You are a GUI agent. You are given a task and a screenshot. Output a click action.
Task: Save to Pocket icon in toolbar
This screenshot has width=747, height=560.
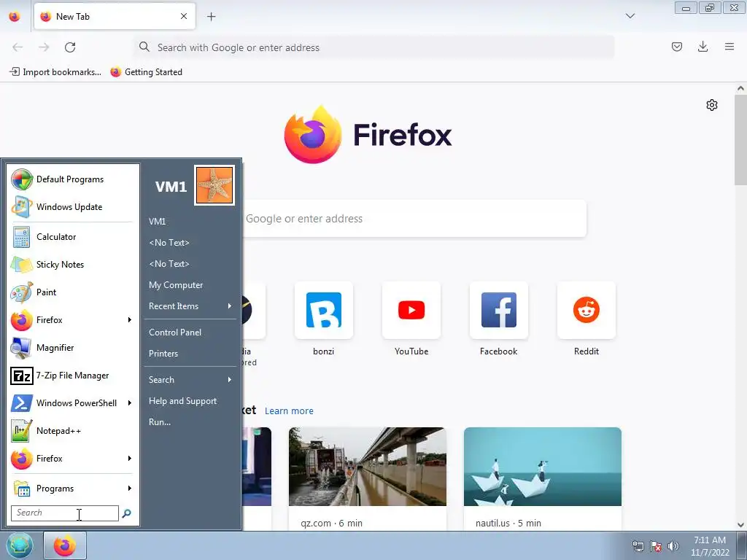coord(677,47)
